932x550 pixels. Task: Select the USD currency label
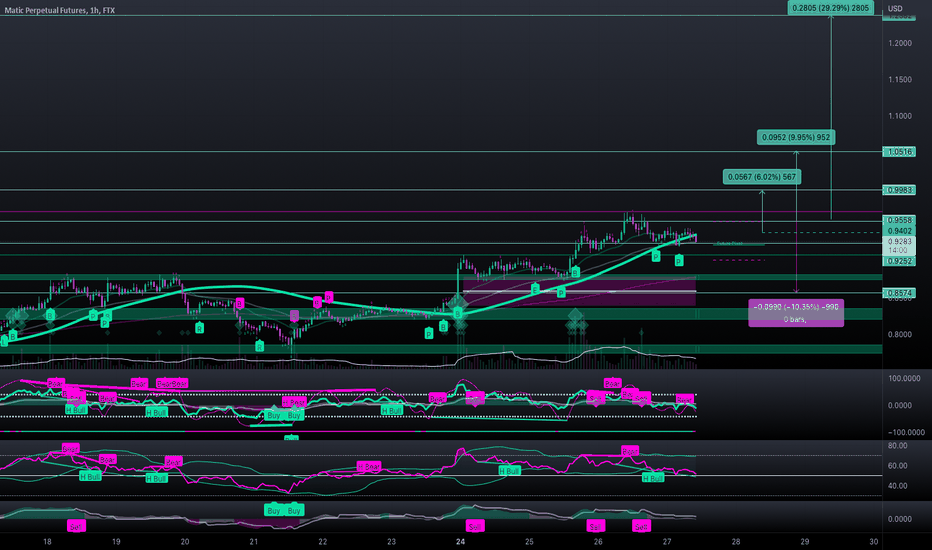coord(895,8)
